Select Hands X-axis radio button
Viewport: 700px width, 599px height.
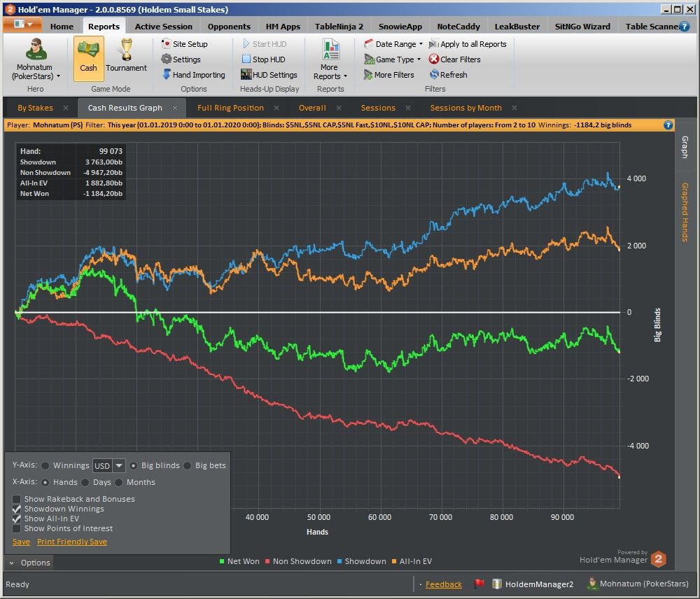tap(45, 483)
